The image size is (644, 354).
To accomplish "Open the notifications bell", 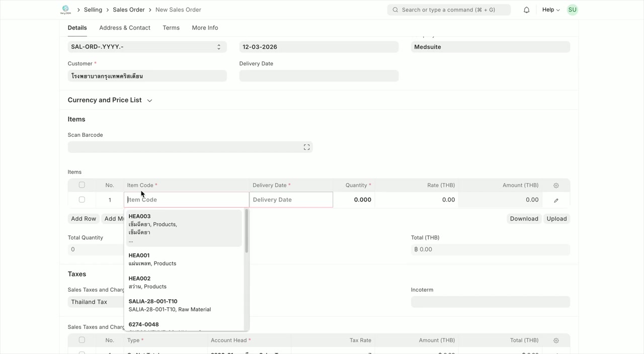I will 526,10.
